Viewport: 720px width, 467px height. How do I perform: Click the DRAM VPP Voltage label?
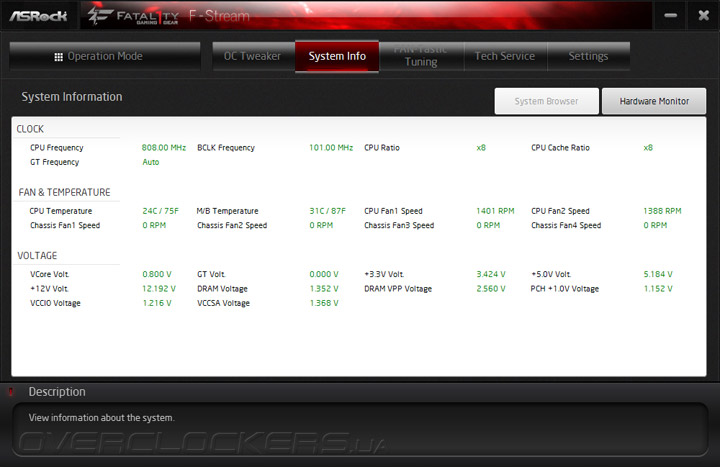(398, 289)
